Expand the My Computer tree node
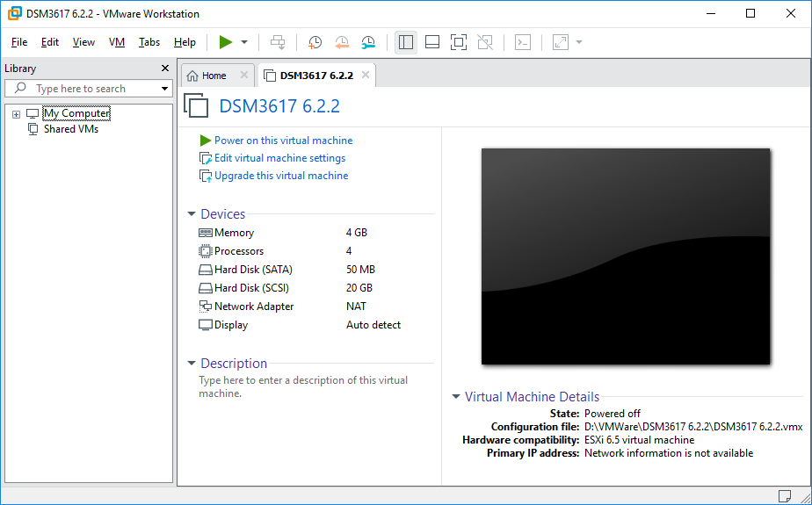Screen dimensions: 812x505 pyautogui.click(x=16, y=114)
